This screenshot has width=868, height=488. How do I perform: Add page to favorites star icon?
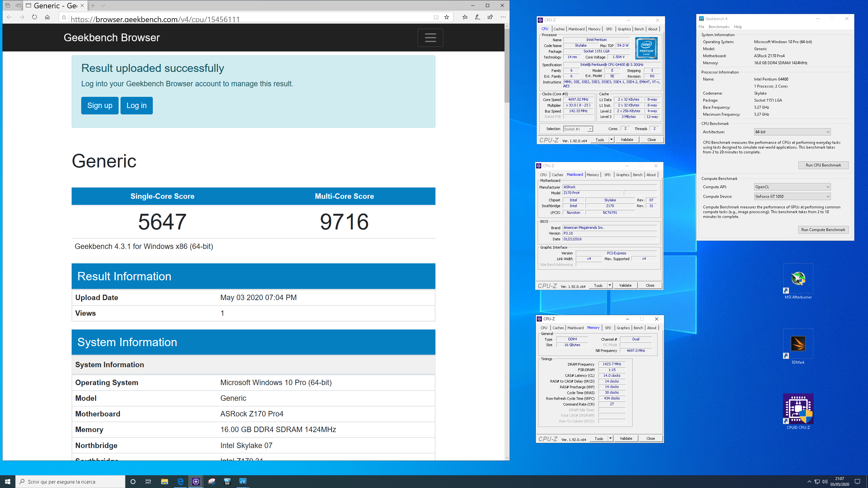(446, 17)
